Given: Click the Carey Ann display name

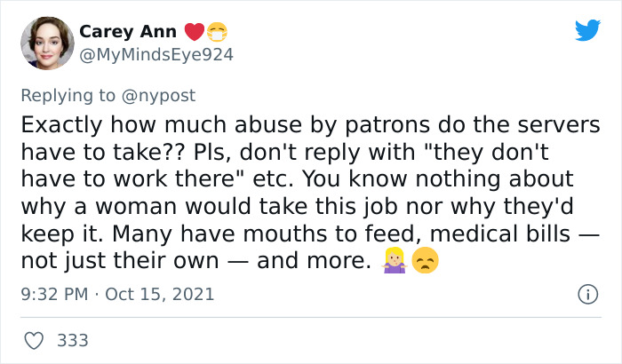Looking at the screenshot, I should (x=128, y=32).
